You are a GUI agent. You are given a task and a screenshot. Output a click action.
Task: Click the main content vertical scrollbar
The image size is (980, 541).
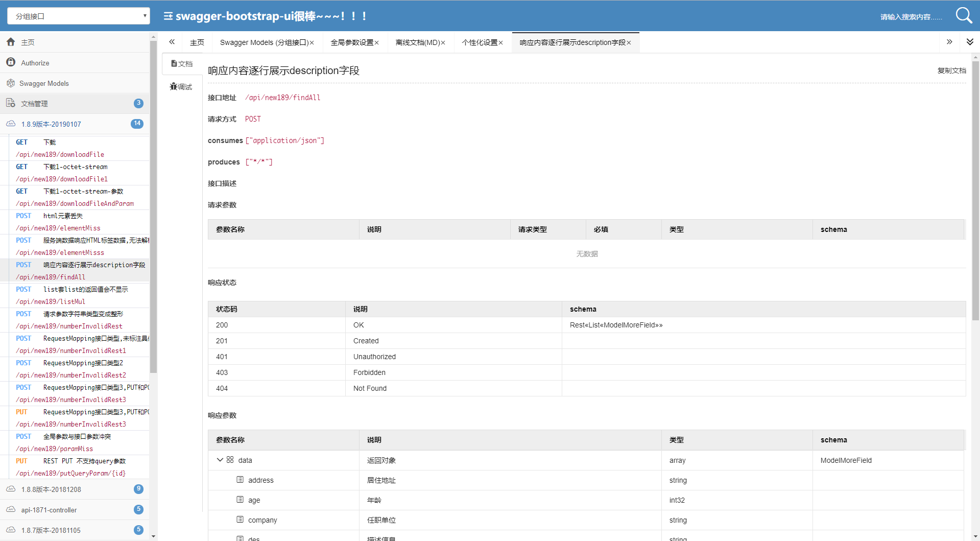975,192
